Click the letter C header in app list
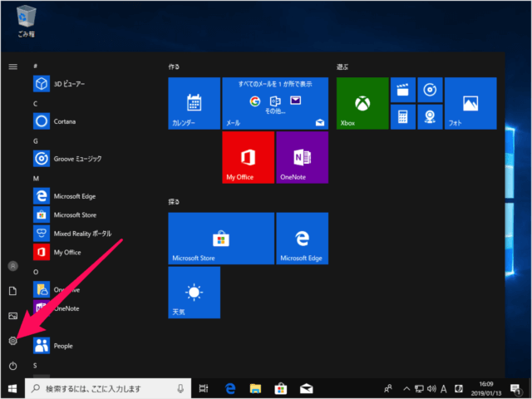This screenshot has width=532, height=399. 35,103
